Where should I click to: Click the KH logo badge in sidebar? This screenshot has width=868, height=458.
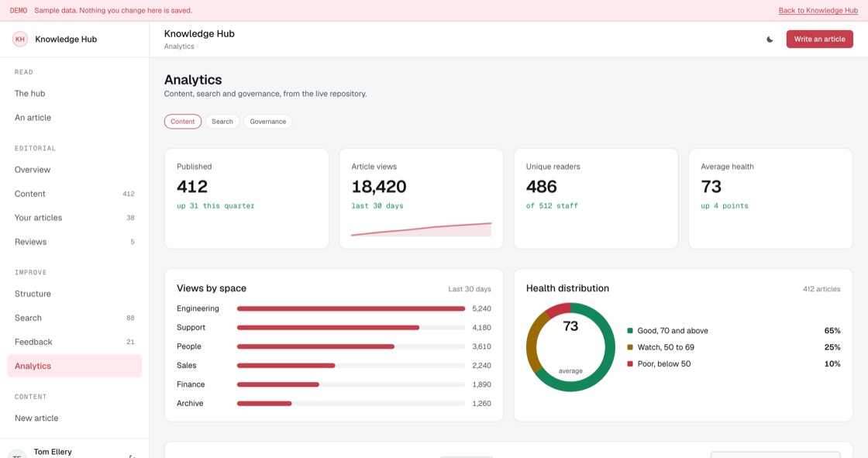(x=20, y=39)
